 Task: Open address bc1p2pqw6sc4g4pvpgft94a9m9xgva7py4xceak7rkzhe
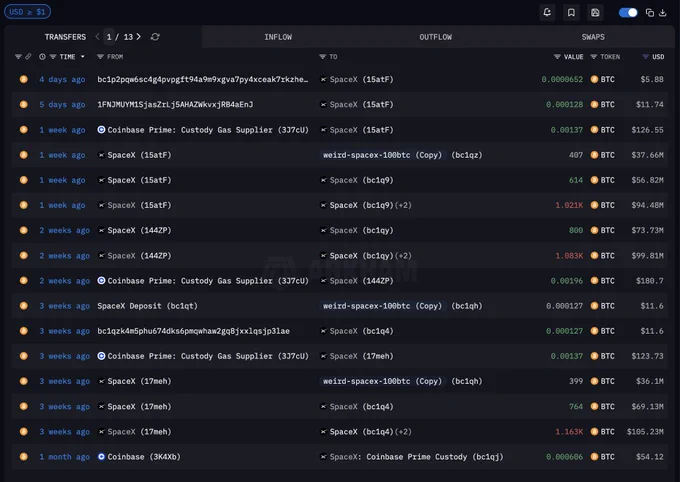coord(203,79)
